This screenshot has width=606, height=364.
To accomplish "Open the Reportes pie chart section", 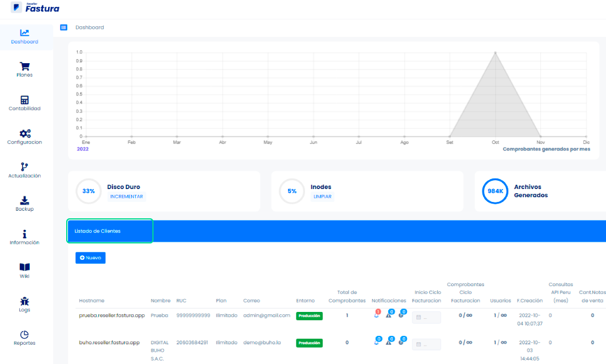I will tap(25, 338).
